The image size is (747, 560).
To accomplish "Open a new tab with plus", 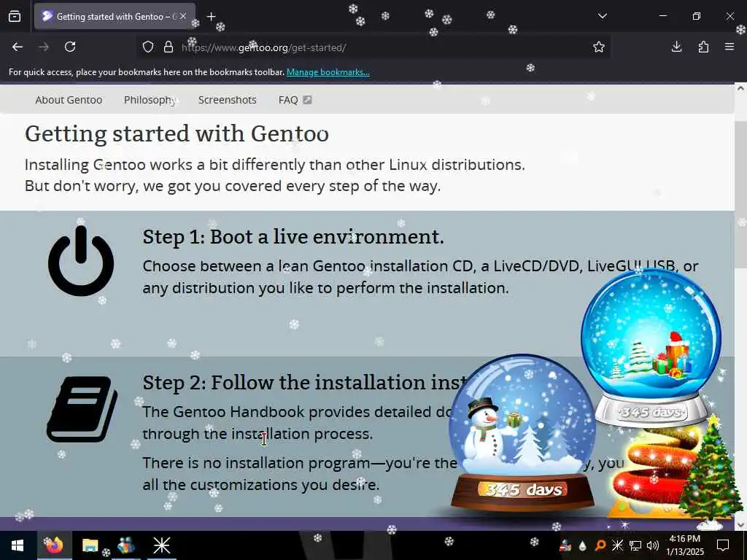I will (211, 17).
